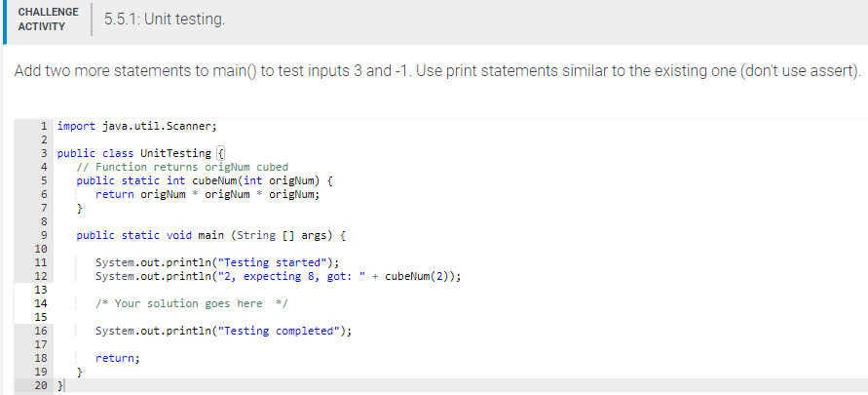Image resolution: width=868 pixels, height=395 pixels.
Task: Click the 'Your solution goes here' comment line
Action: (192, 303)
